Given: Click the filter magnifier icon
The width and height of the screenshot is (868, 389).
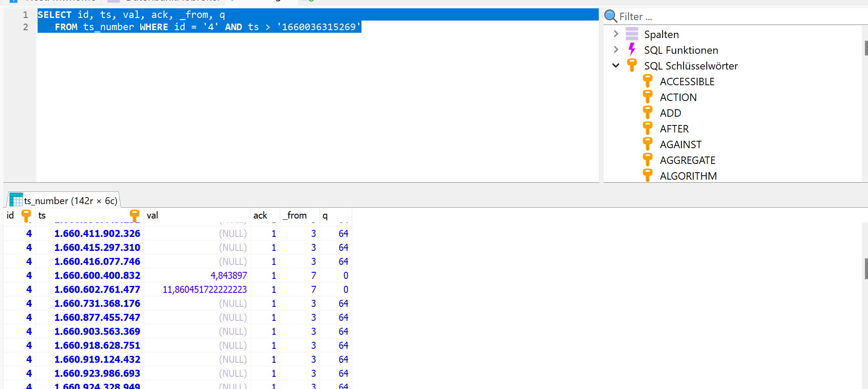Looking at the screenshot, I should click(x=611, y=17).
